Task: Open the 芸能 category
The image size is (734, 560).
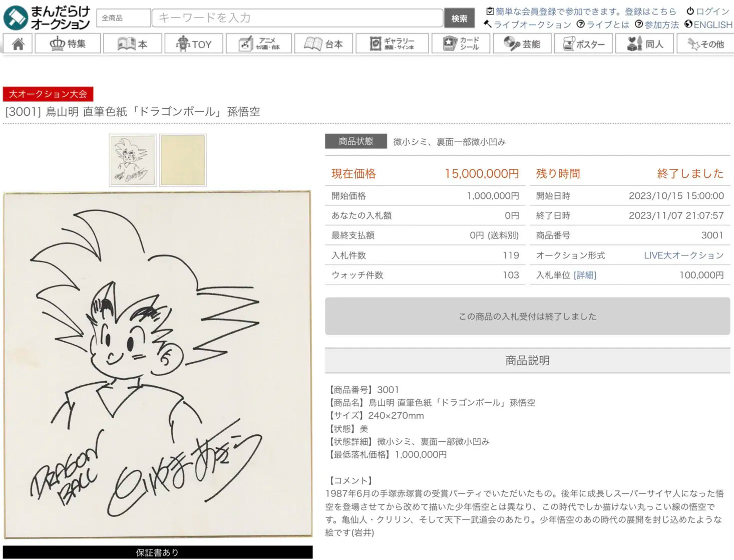Action: [522, 44]
